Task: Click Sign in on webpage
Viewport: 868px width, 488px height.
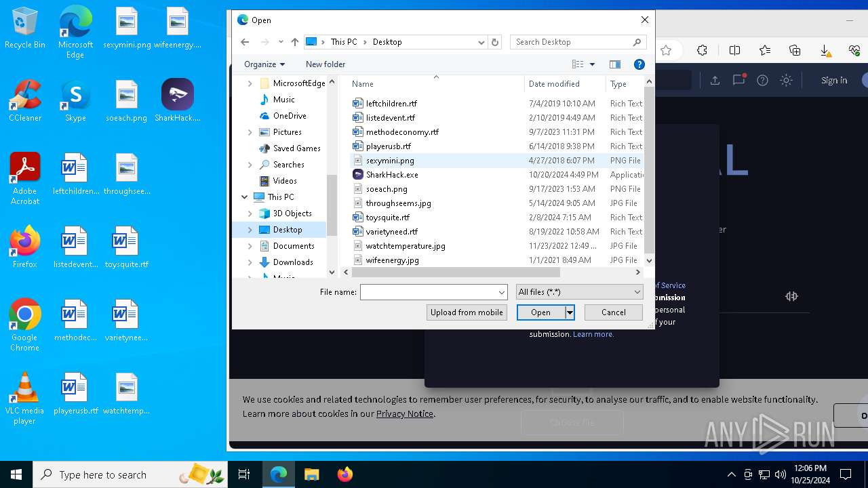Action: pyautogui.click(x=834, y=80)
